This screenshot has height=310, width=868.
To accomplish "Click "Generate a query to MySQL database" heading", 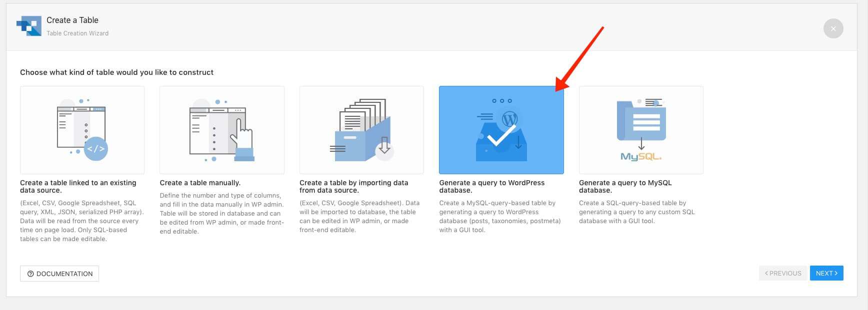I will [x=625, y=186].
